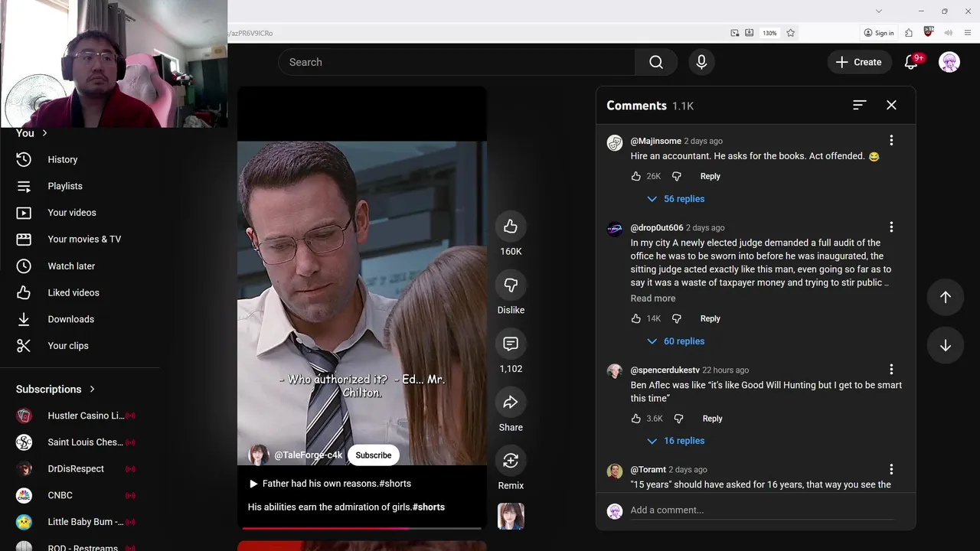Image resolution: width=980 pixels, height=551 pixels.
Task: Expand 60 replies under @drop0ut606
Action: [x=675, y=341]
